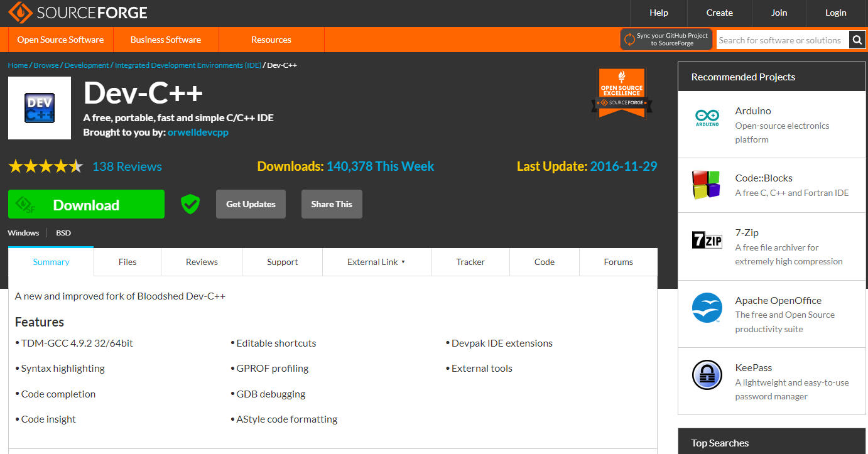Click the Devpak IDE extensions feature text
Image resolution: width=868 pixels, height=454 pixels.
click(x=502, y=343)
